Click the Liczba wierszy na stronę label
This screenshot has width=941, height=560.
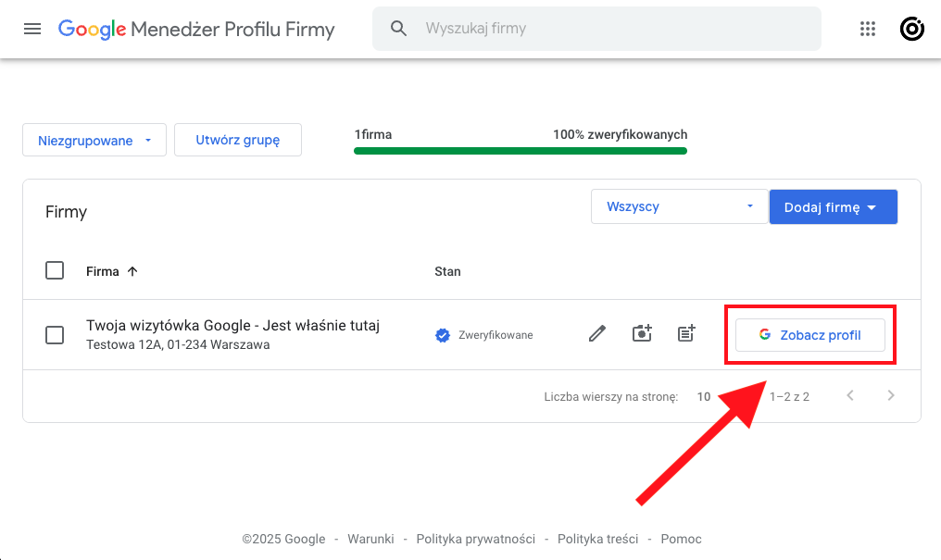point(611,397)
